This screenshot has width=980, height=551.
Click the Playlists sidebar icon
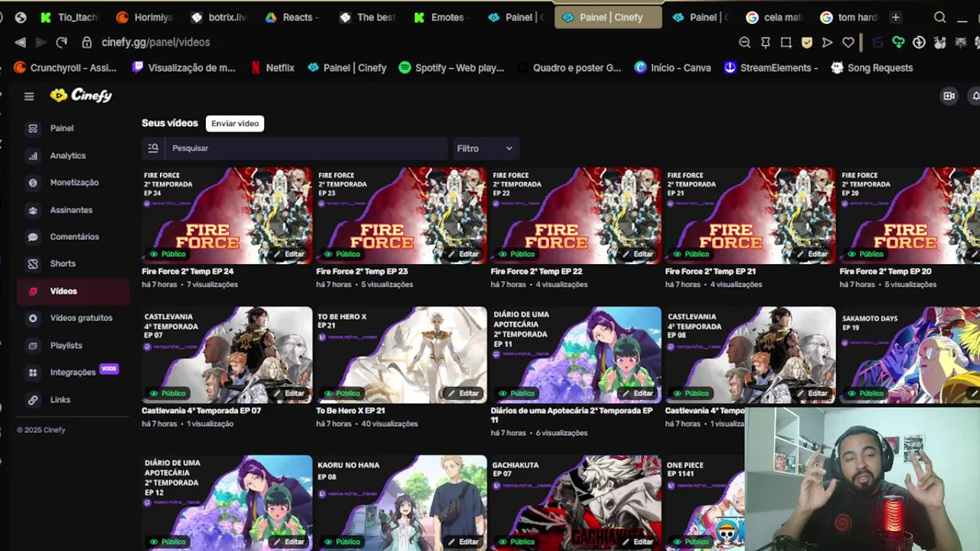pyautogui.click(x=33, y=345)
